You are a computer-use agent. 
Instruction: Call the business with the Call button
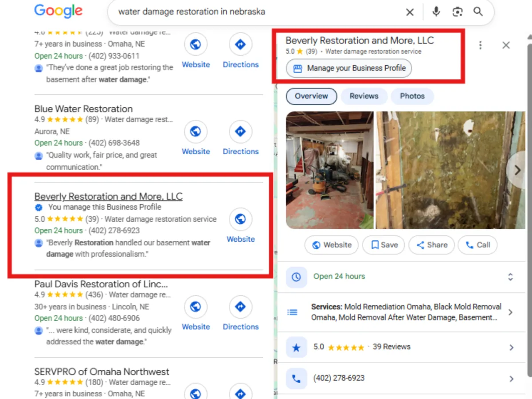(477, 245)
